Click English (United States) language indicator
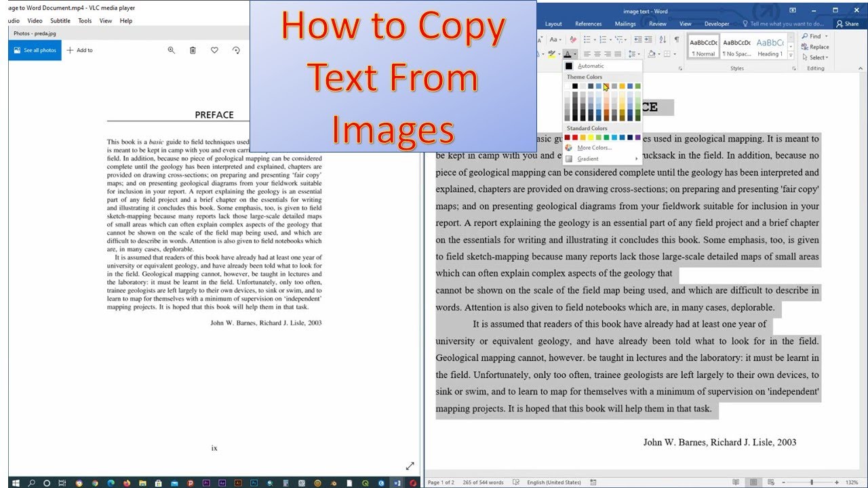 pyautogui.click(x=554, y=483)
